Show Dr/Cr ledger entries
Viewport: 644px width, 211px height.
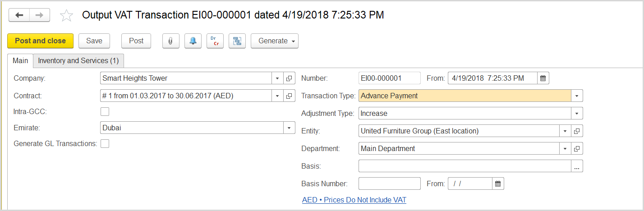point(215,41)
